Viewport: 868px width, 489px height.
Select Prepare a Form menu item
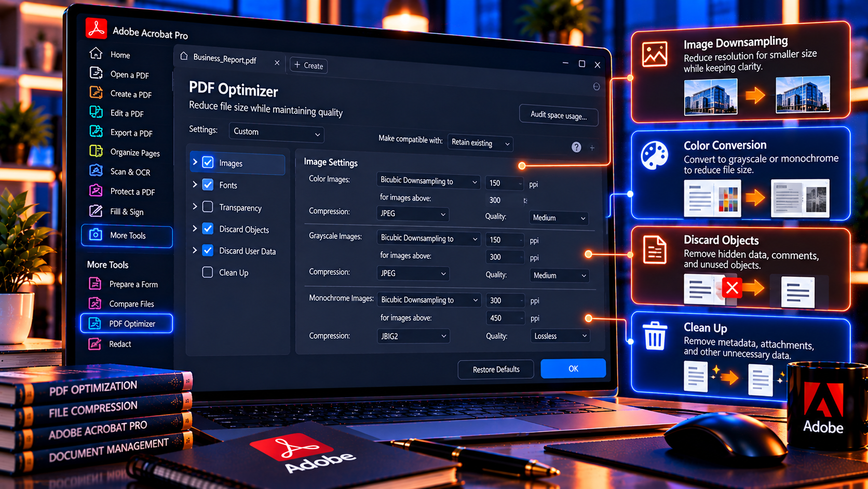(133, 284)
